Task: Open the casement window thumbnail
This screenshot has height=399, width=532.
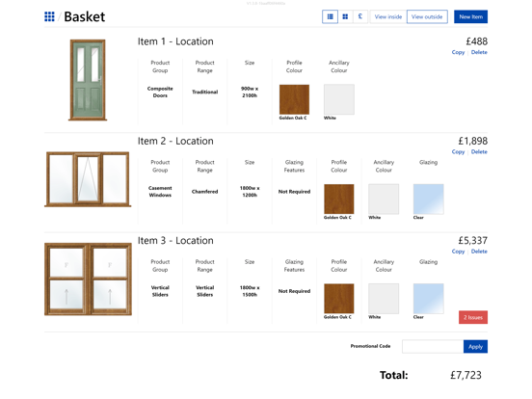Action: pyautogui.click(x=88, y=179)
